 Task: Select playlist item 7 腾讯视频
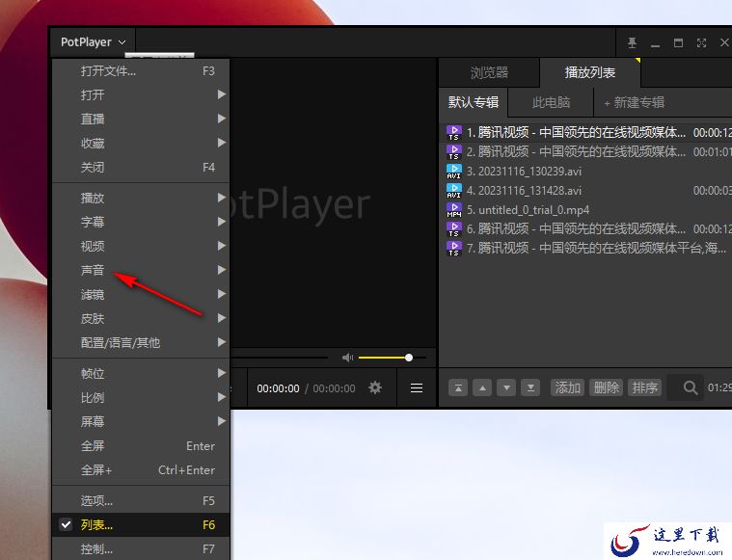[585, 248]
